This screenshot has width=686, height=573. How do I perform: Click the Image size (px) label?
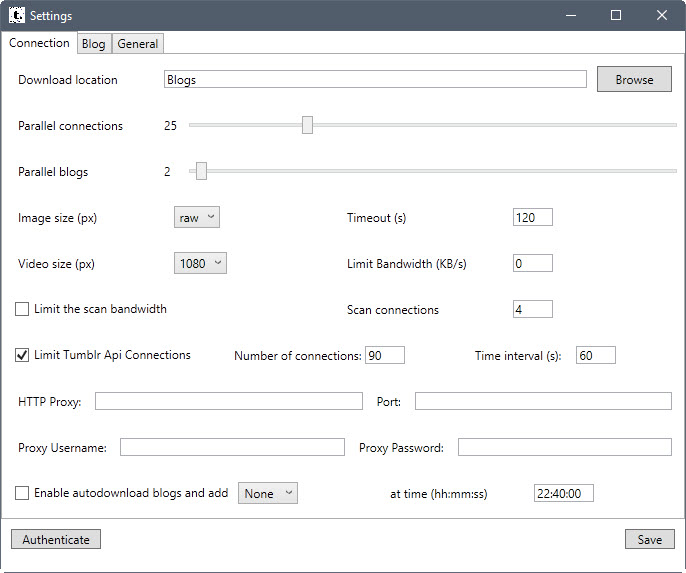[x=57, y=218]
